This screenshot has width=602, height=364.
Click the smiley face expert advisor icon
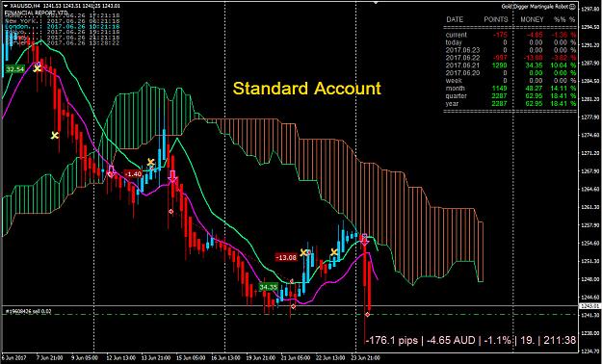[x=573, y=6]
